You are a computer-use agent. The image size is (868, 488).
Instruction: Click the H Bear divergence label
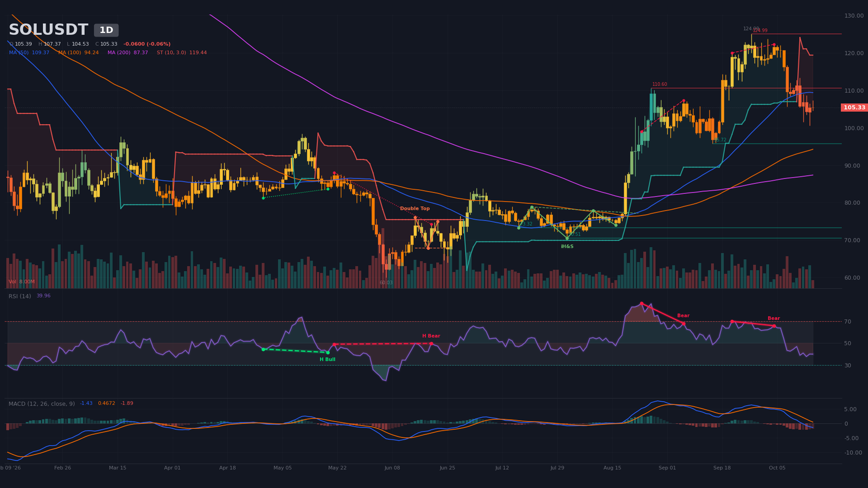pos(431,336)
